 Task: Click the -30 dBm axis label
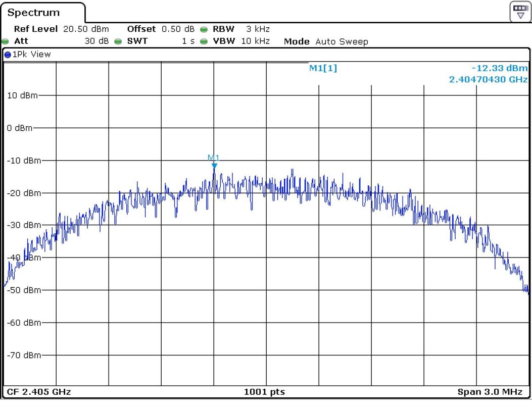tap(24, 225)
